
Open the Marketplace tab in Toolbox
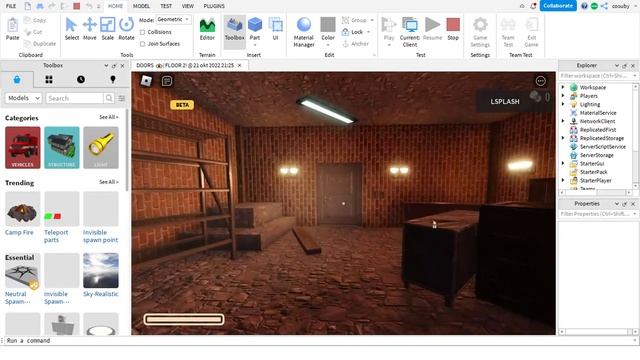point(17,79)
